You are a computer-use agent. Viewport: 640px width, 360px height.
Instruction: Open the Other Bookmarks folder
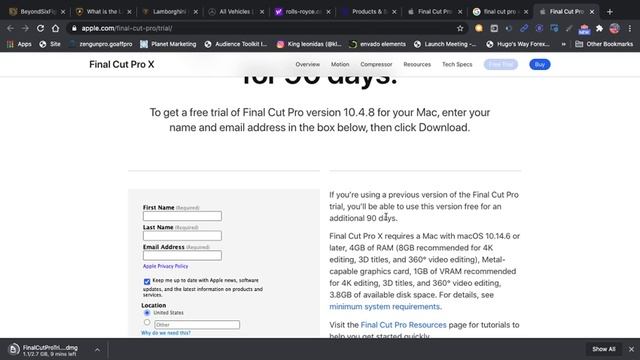click(x=604, y=44)
